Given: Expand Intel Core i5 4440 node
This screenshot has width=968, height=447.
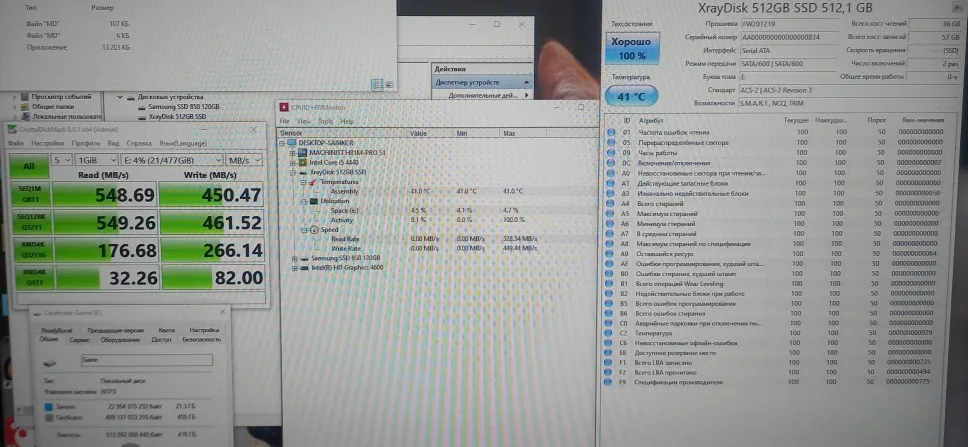Looking at the screenshot, I should pos(293,162).
